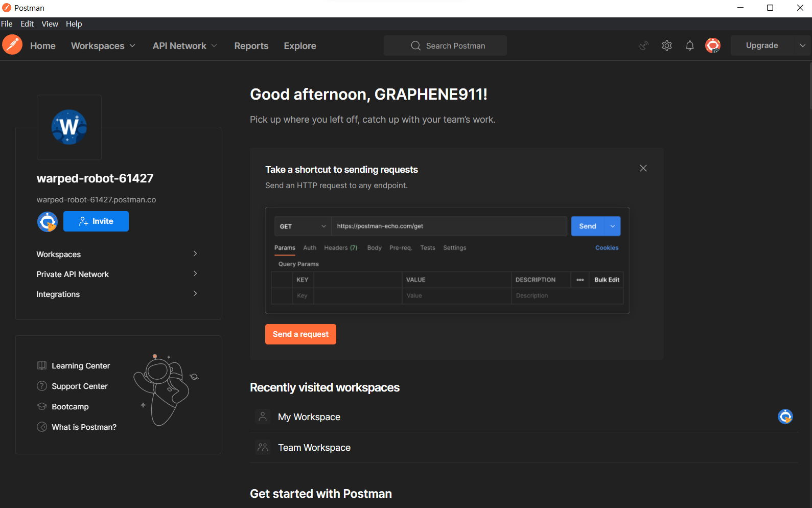Open the Settings gear icon
812x508 pixels.
click(x=667, y=45)
